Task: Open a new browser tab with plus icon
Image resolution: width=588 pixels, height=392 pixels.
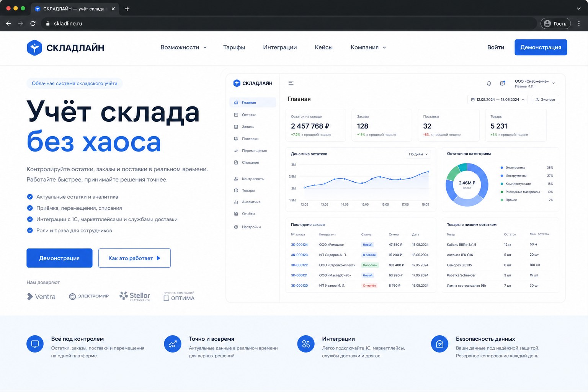Action: pos(127,9)
